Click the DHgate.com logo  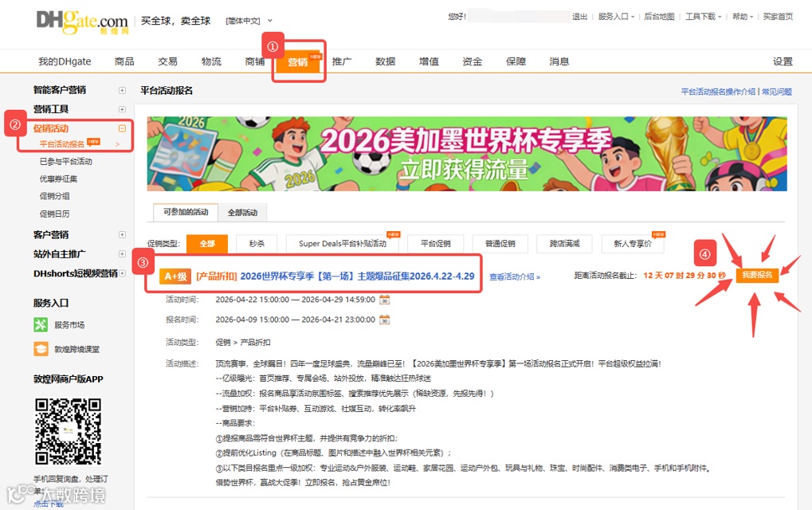pos(82,22)
